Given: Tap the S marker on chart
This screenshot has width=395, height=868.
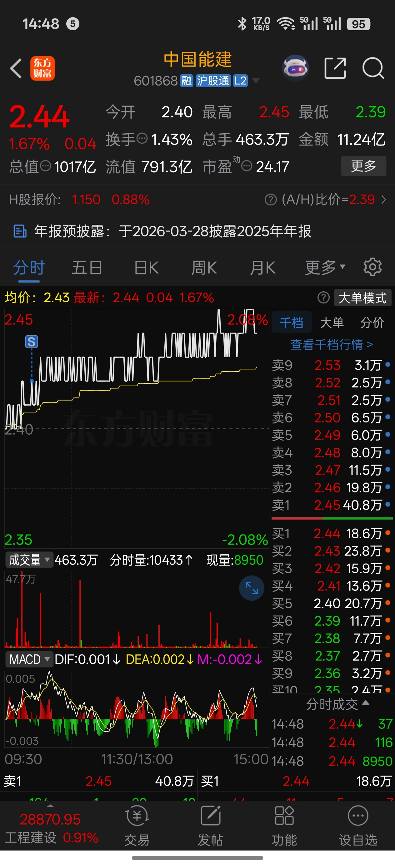Looking at the screenshot, I should 32,342.
